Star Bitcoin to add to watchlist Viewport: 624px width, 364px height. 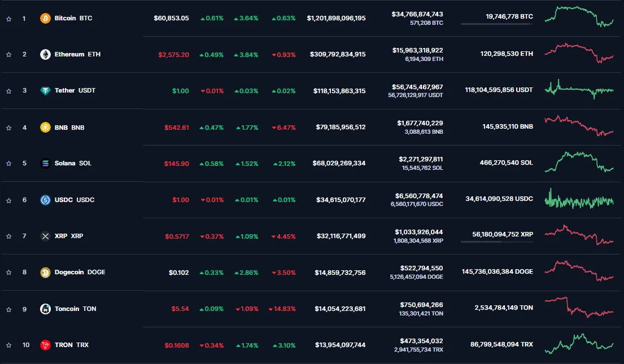8,19
